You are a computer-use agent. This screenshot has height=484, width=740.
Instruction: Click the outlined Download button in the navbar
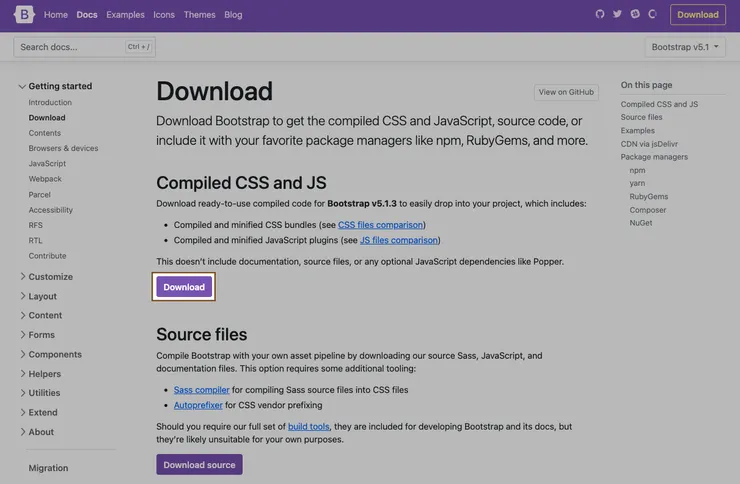click(698, 15)
